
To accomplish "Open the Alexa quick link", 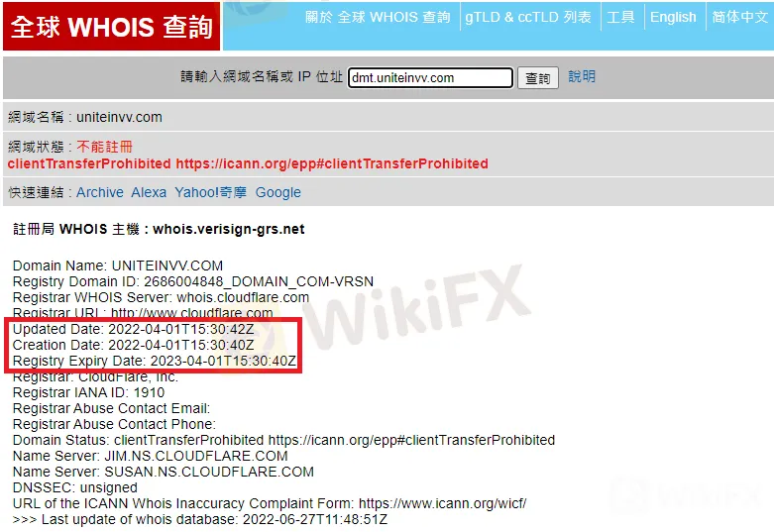I will pyautogui.click(x=149, y=192).
